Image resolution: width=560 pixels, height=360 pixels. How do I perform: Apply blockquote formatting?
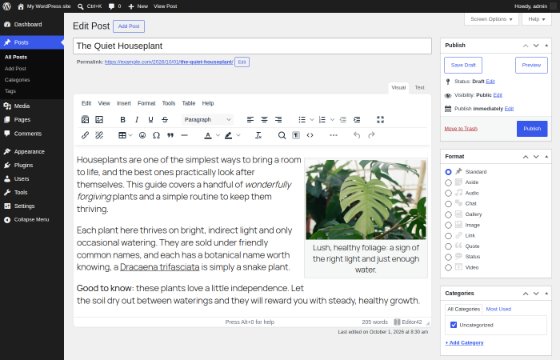[x=170, y=135]
